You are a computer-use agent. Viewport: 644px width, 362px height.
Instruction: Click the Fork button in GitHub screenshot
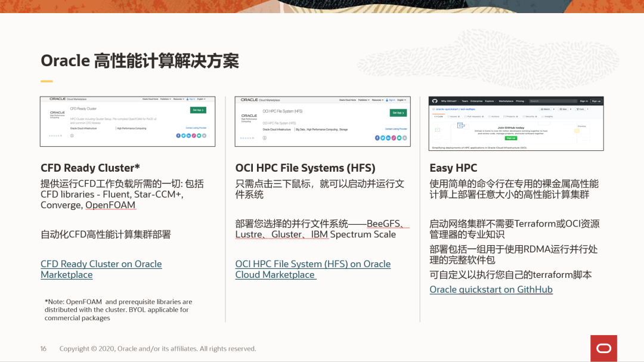(x=580, y=109)
